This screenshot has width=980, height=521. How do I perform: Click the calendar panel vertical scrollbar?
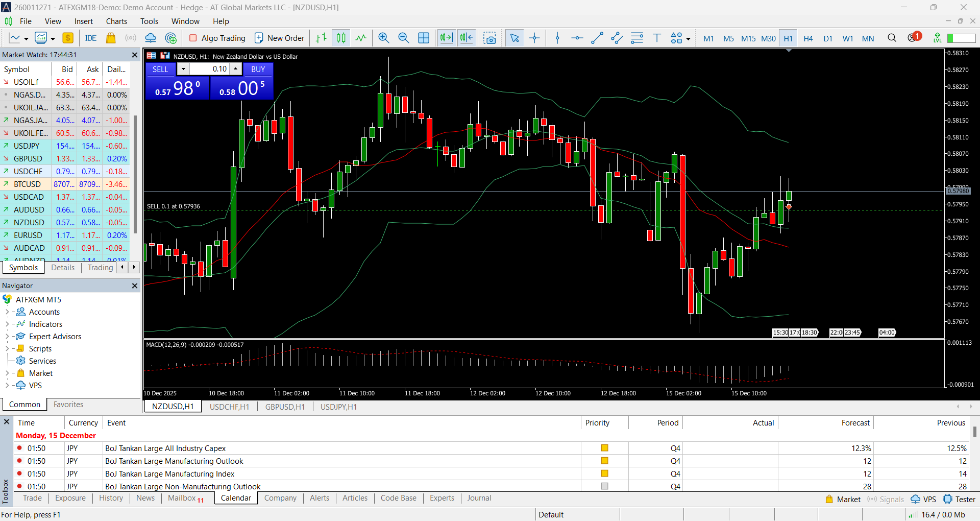pyautogui.click(x=974, y=432)
